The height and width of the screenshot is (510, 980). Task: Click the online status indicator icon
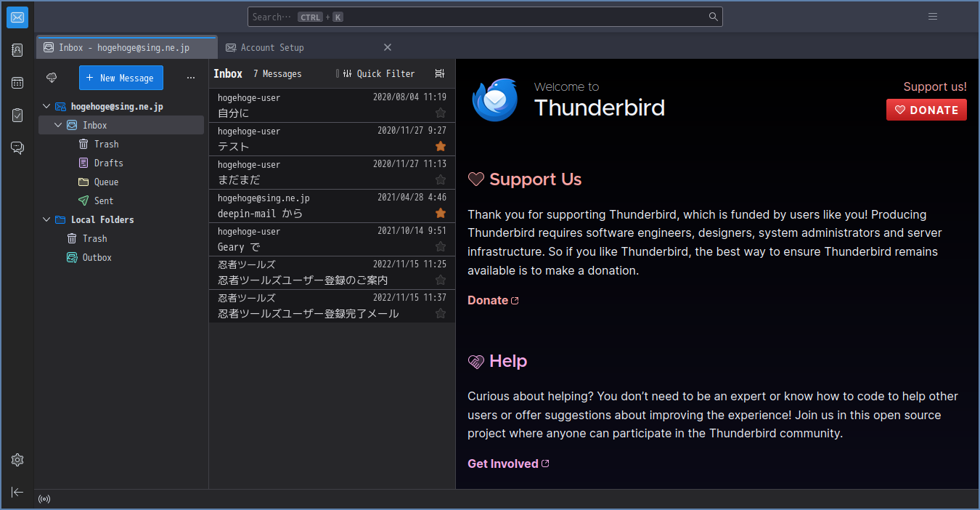click(44, 499)
